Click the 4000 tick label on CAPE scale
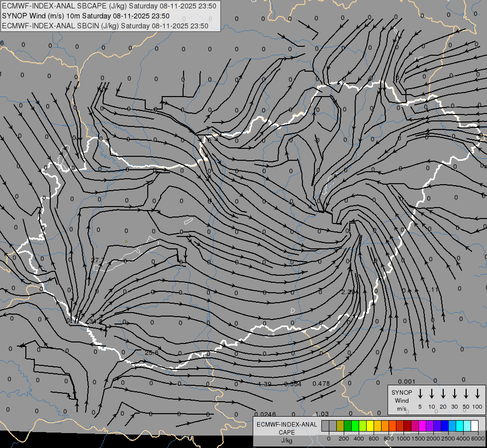The width and height of the screenshot is (487, 448). [x=463, y=439]
